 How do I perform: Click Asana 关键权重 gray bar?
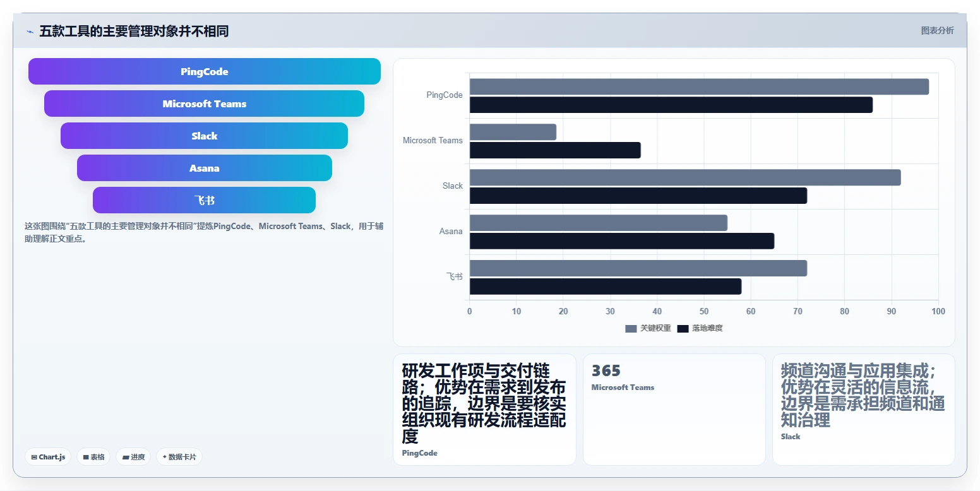[599, 223]
